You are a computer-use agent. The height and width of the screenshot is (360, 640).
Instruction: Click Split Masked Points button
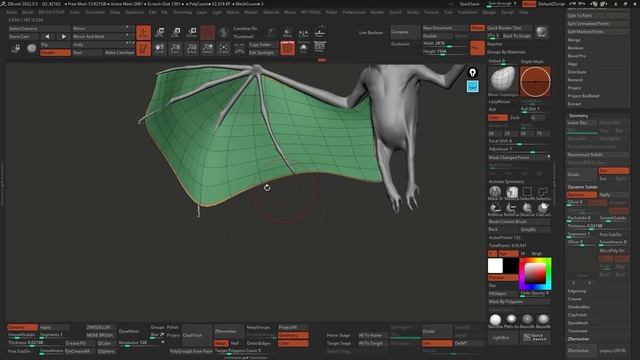point(597,31)
